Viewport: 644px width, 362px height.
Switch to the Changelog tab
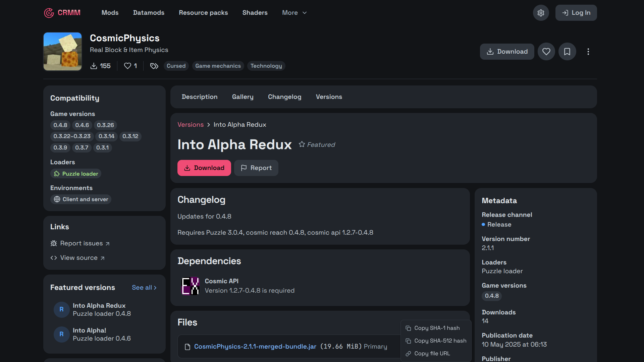pos(284,97)
